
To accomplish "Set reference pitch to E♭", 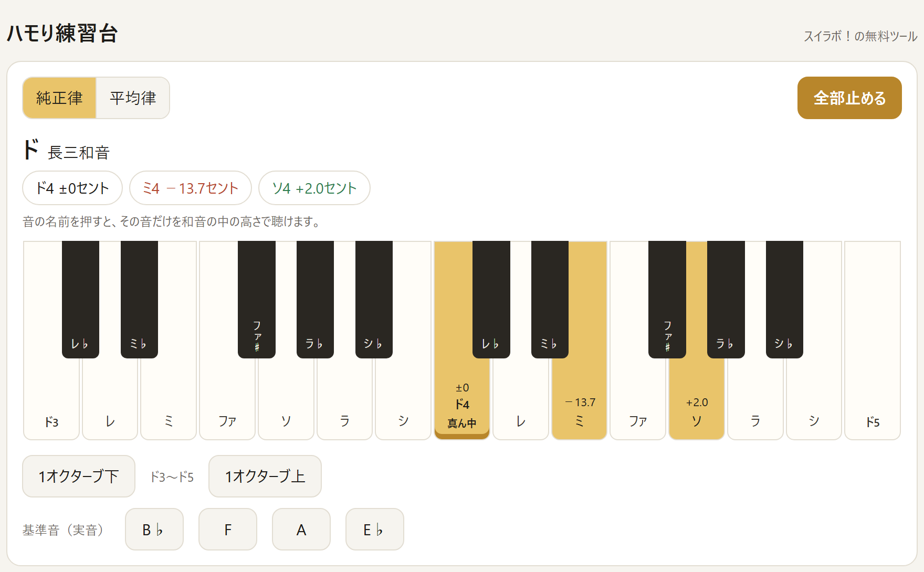I will pos(375,529).
